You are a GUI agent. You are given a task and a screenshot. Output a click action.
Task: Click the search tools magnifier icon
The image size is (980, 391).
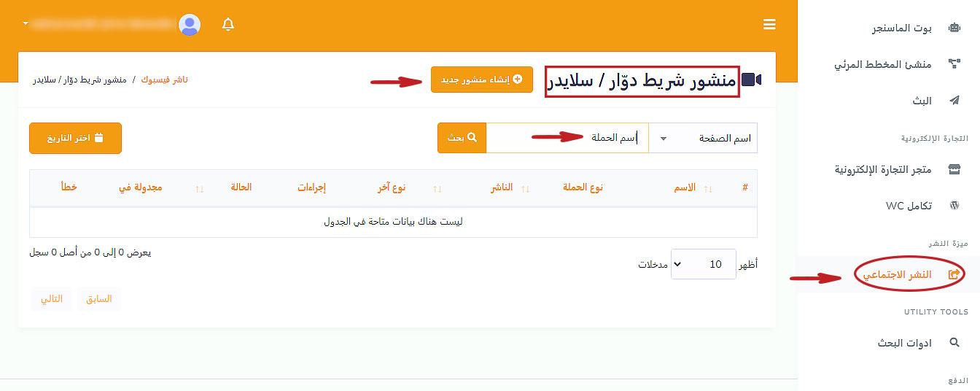[x=954, y=343]
